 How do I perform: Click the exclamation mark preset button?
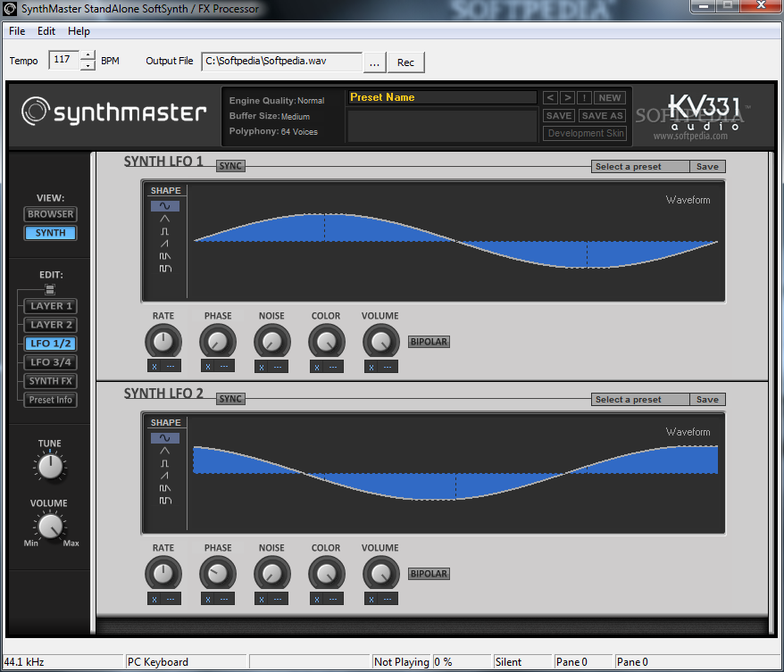point(584,98)
